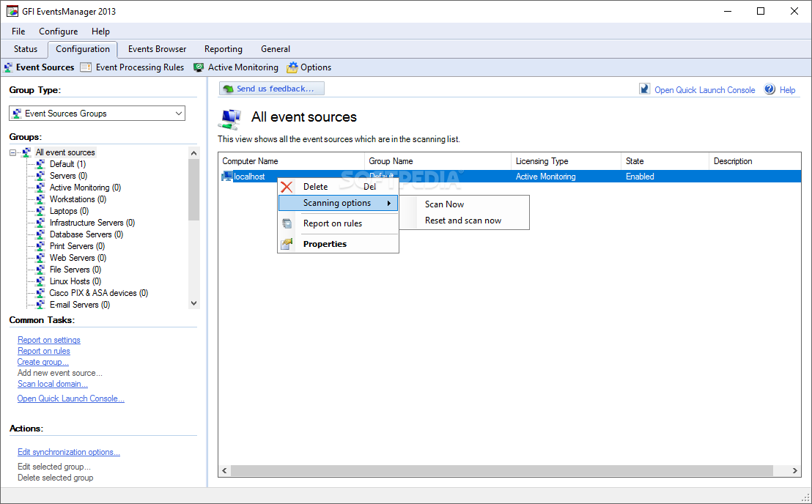Click the red Delete X icon in context menu
The height and width of the screenshot is (504, 812).
click(x=287, y=187)
